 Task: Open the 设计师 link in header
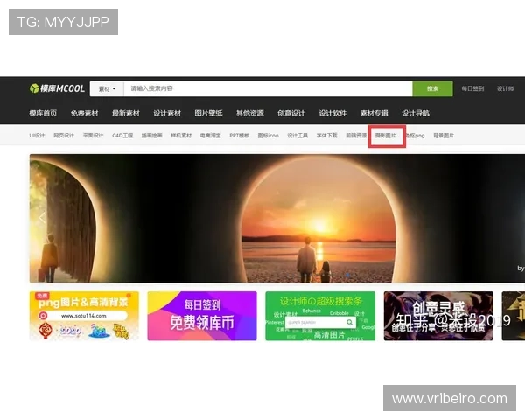[505, 88]
